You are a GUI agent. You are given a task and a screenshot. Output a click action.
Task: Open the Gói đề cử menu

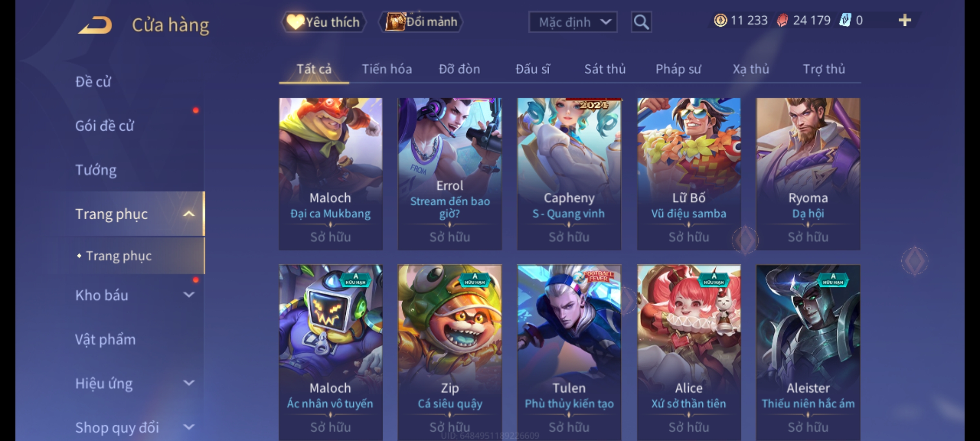105,126
